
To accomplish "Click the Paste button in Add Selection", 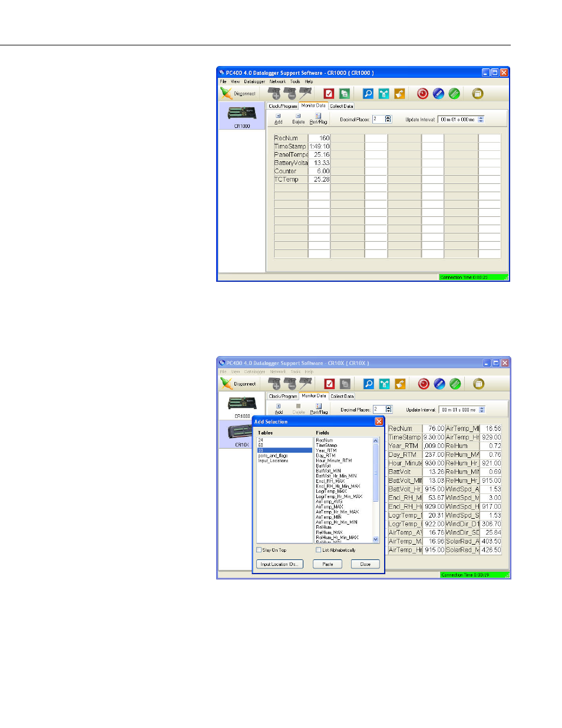I will (x=328, y=564).
